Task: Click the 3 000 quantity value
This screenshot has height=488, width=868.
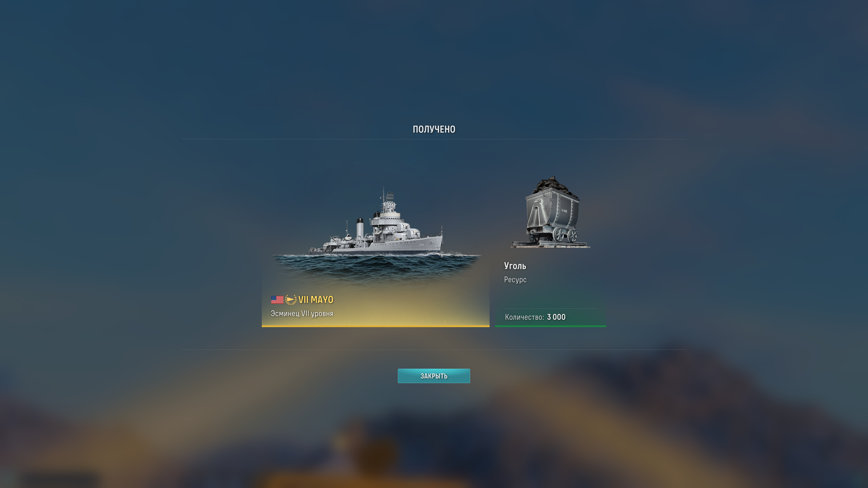Action: tap(556, 317)
